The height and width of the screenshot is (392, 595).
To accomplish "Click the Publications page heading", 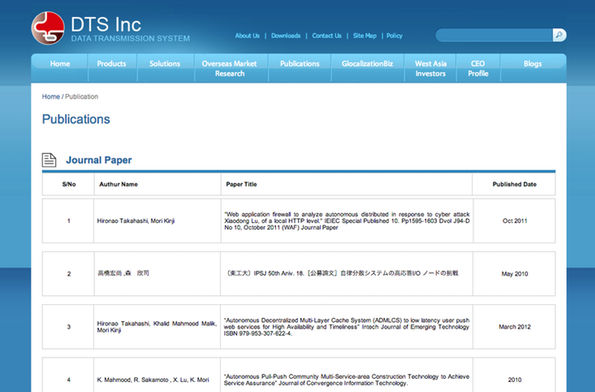I will (x=76, y=119).
